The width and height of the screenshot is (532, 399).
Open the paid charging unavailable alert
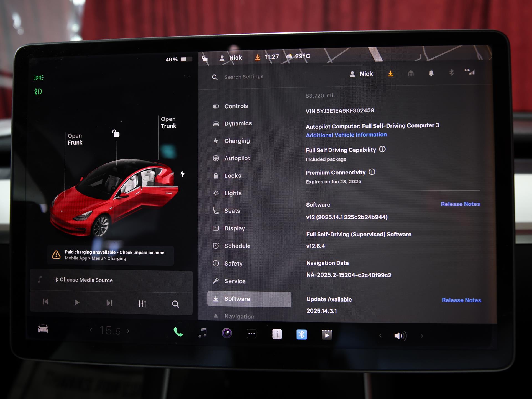[x=111, y=255]
